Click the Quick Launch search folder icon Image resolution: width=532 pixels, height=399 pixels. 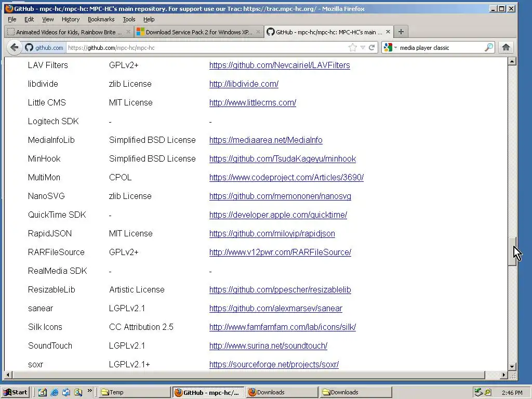click(78, 392)
